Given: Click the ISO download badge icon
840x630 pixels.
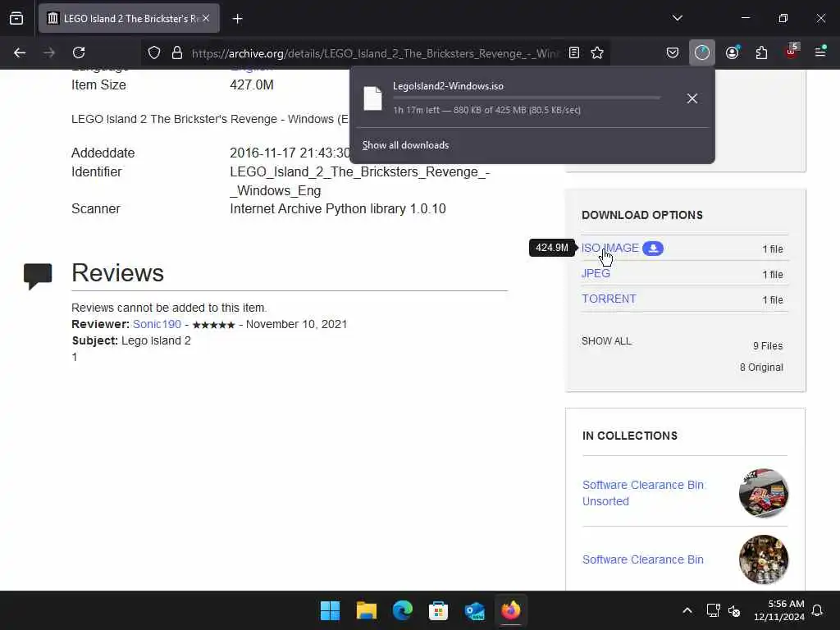Looking at the screenshot, I should tap(652, 248).
